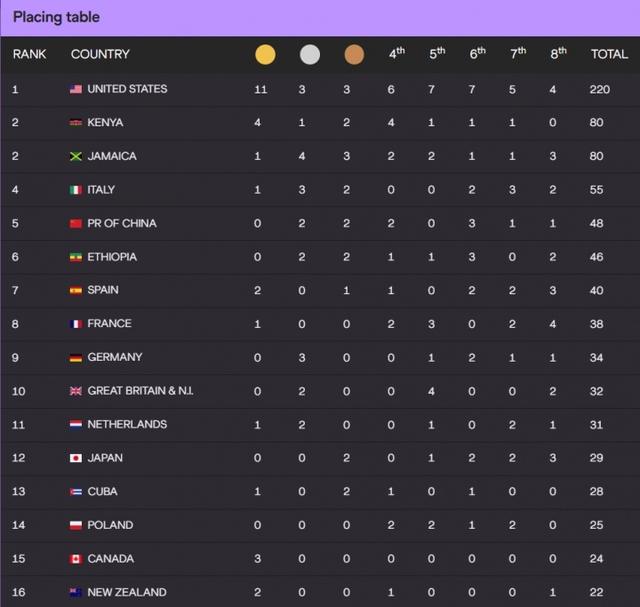Click the Placing table title

click(56, 17)
